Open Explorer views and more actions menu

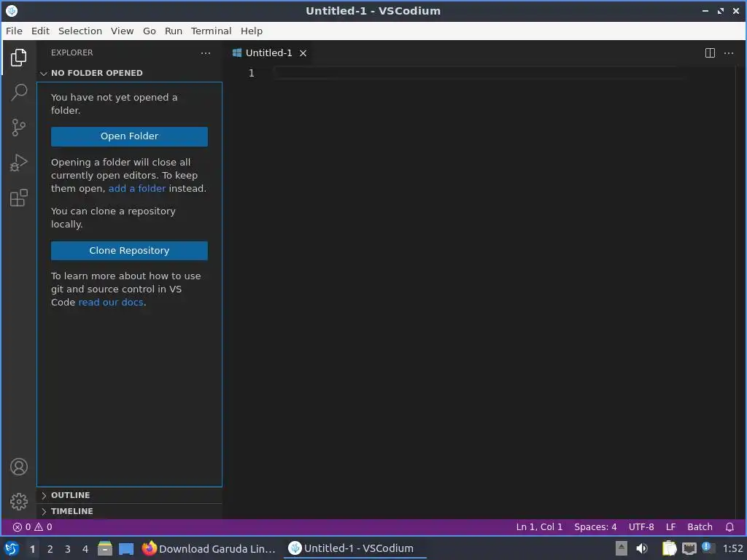[x=205, y=52]
